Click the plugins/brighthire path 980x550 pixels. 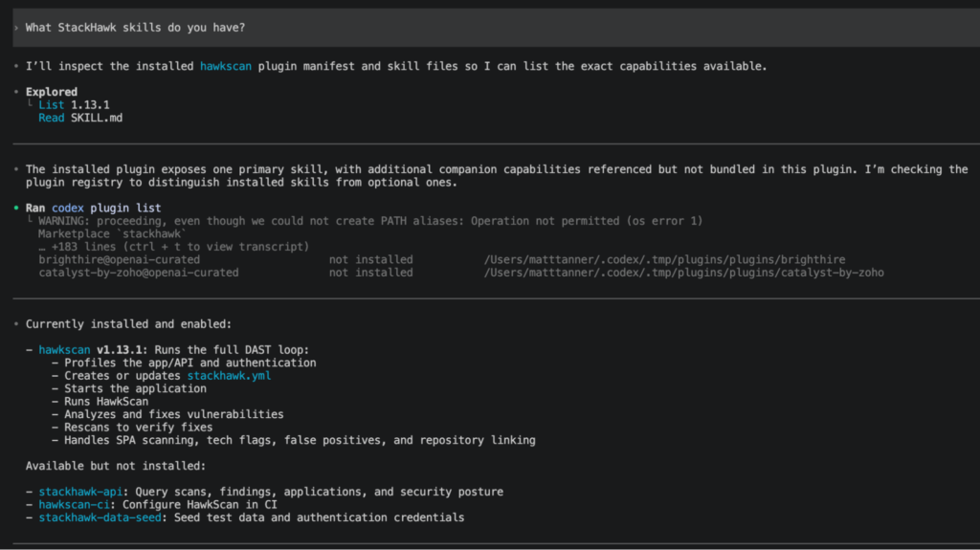click(665, 260)
